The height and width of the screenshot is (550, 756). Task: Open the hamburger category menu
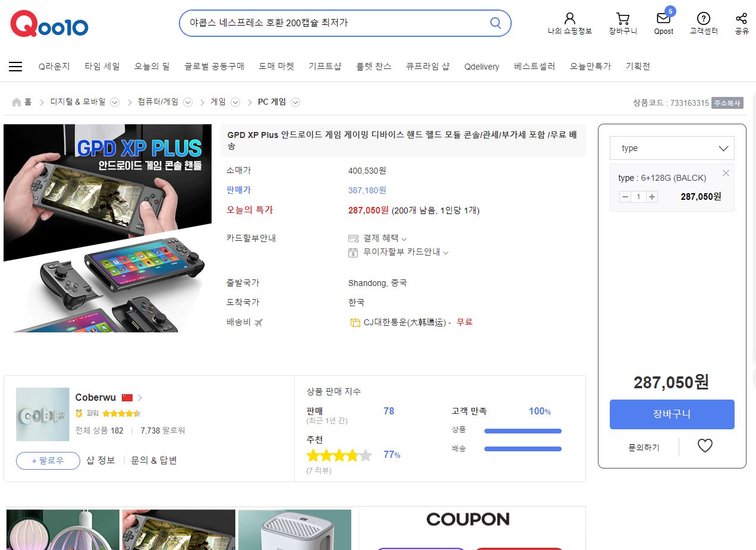[x=15, y=67]
